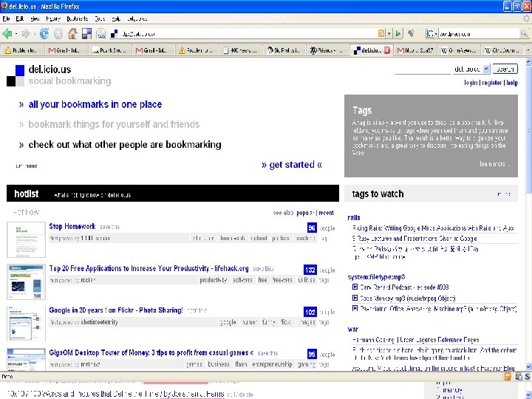The image size is (532, 399).
Task: Click the computers icon in status bar
Action: (x=519, y=376)
